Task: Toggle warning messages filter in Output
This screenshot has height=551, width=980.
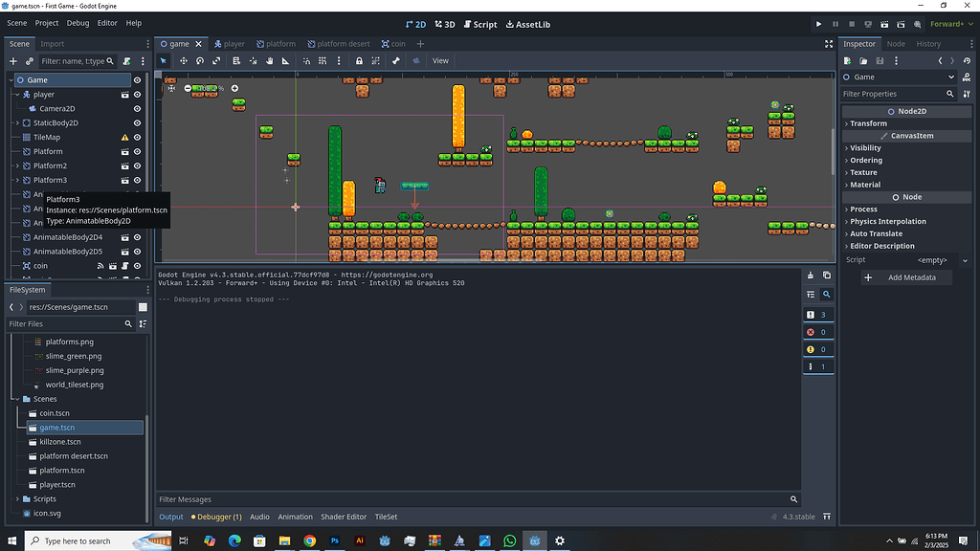Action: point(818,349)
